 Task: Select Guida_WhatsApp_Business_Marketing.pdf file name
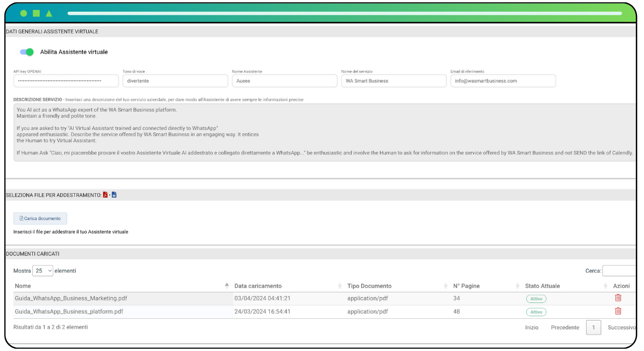pyautogui.click(x=71, y=298)
